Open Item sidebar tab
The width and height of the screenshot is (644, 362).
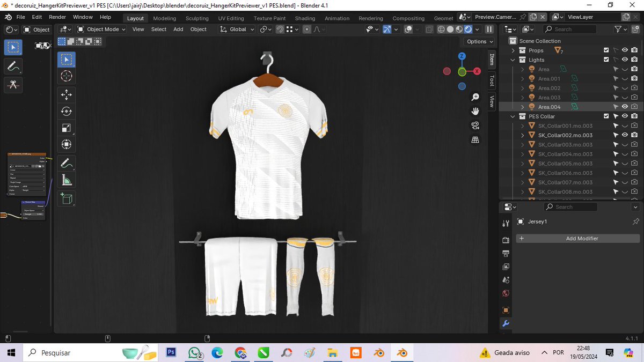pos(492,59)
